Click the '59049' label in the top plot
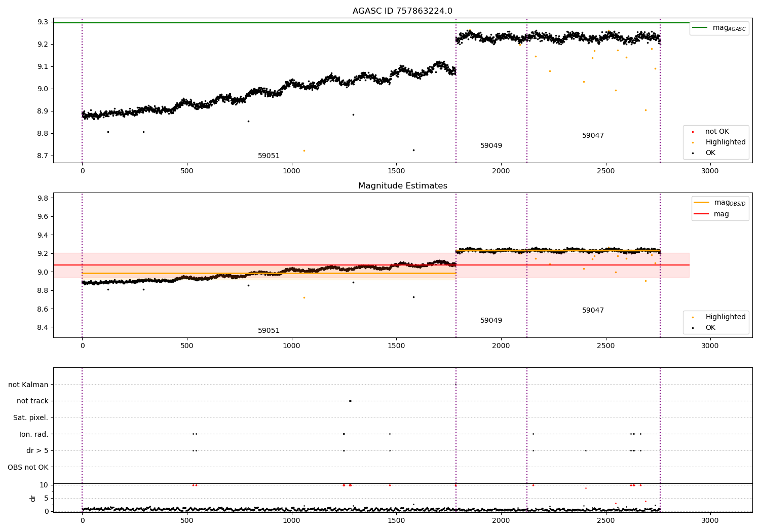 (x=491, y=146)
